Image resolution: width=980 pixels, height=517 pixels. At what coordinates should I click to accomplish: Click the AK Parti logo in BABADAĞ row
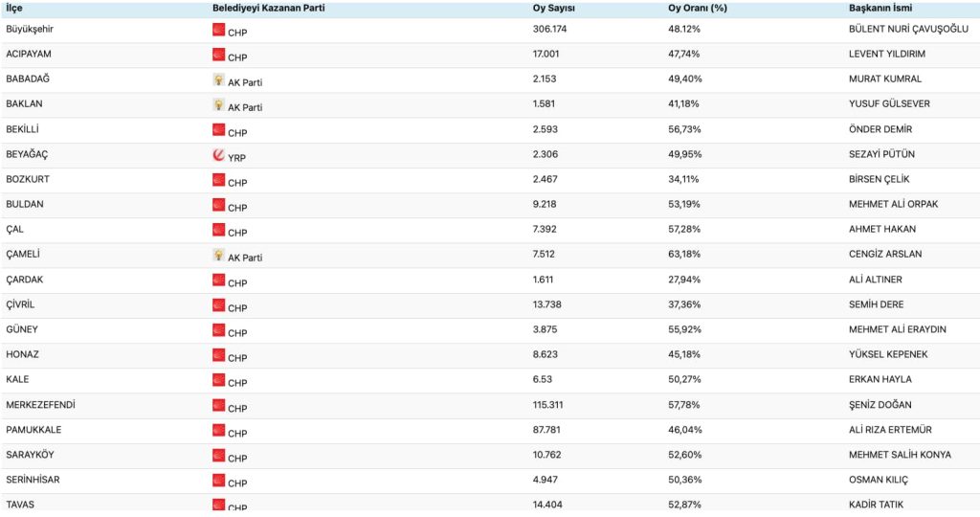click(218, 80)
